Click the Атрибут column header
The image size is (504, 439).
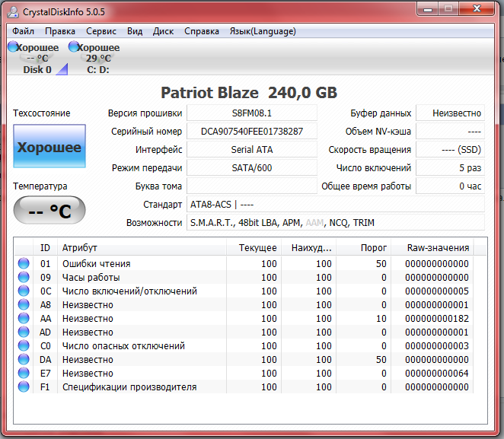pos(142,248)
